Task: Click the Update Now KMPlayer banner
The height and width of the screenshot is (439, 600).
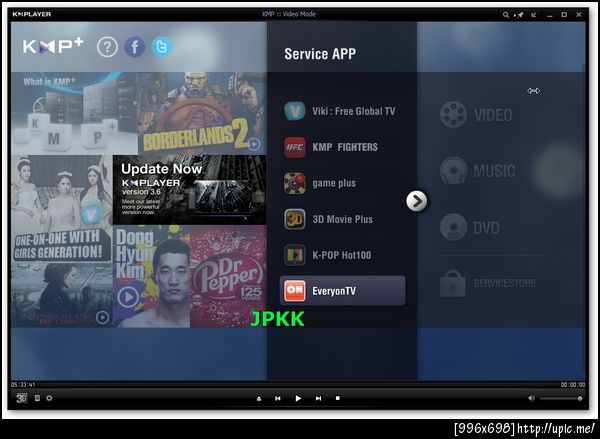Action: [x=189, y=190]
